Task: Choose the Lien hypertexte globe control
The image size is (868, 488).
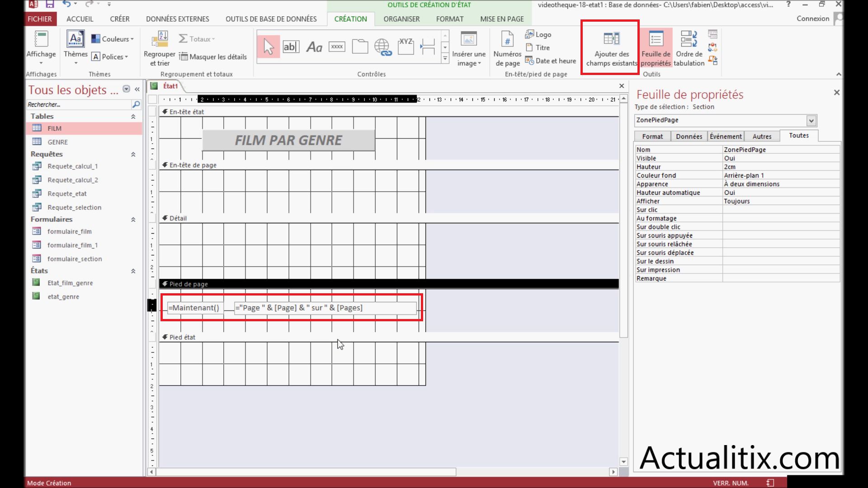Action: [382, 47]
